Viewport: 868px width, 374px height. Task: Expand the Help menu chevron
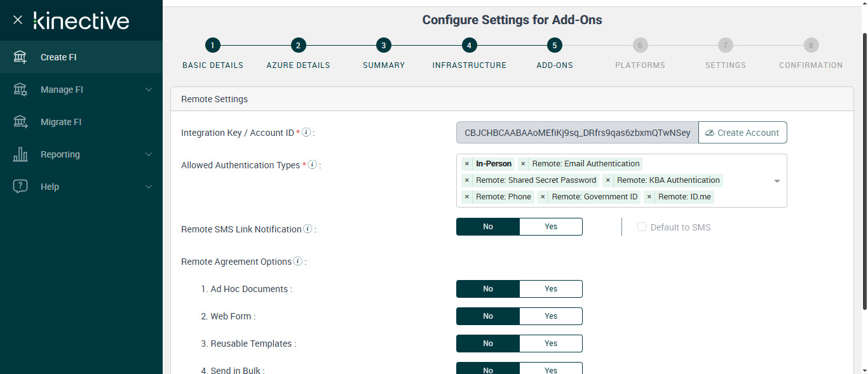click(149, 187)
